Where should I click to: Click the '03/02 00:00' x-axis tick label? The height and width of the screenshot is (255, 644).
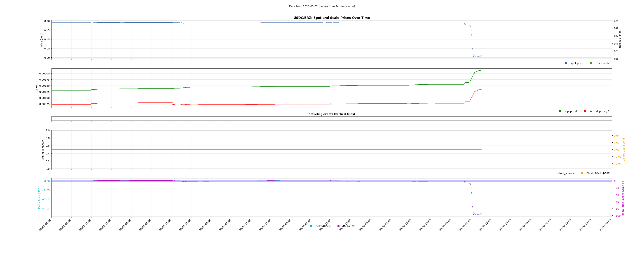[45, 225]
